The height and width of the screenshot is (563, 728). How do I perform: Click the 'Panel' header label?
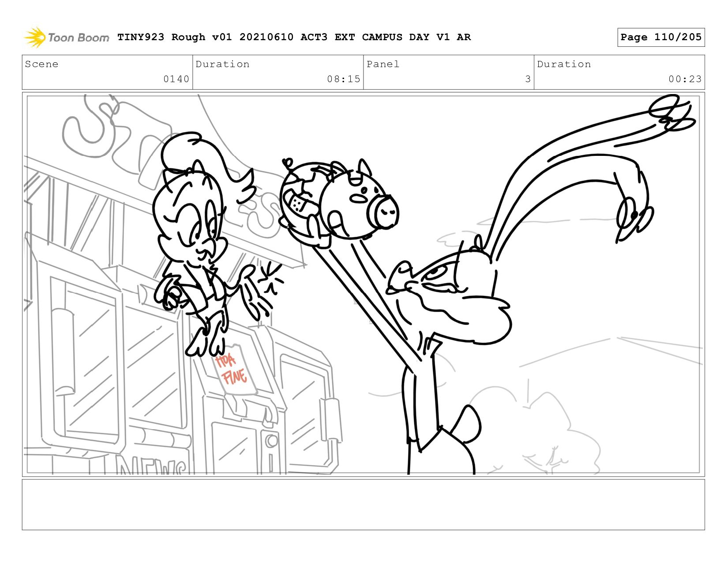point(383,64)
